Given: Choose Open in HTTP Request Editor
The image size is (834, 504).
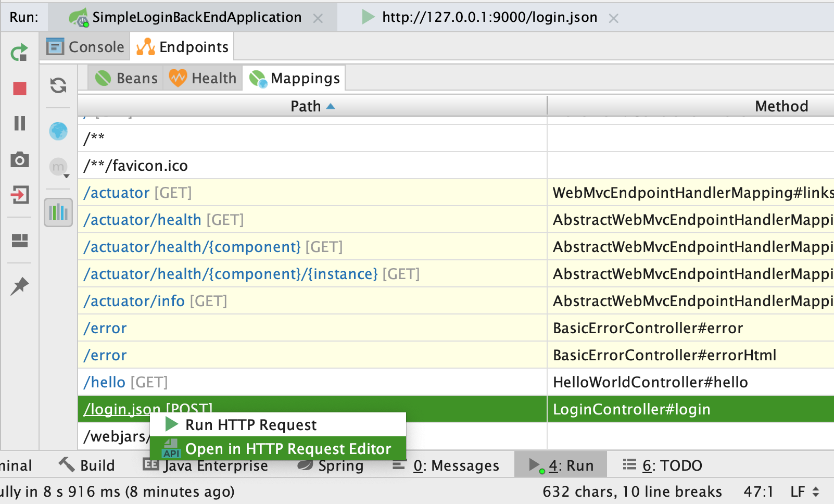Looking at the screenshot, I should coord(287,449).
